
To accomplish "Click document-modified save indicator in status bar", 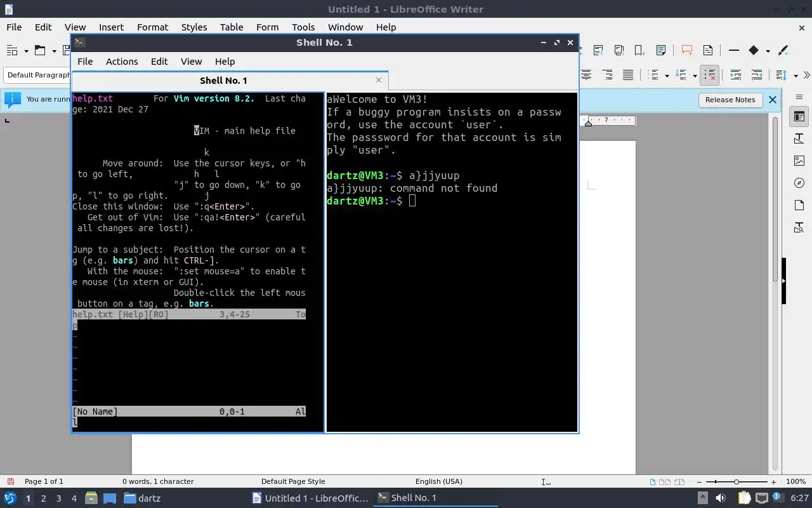I will (x=10, y=481).
